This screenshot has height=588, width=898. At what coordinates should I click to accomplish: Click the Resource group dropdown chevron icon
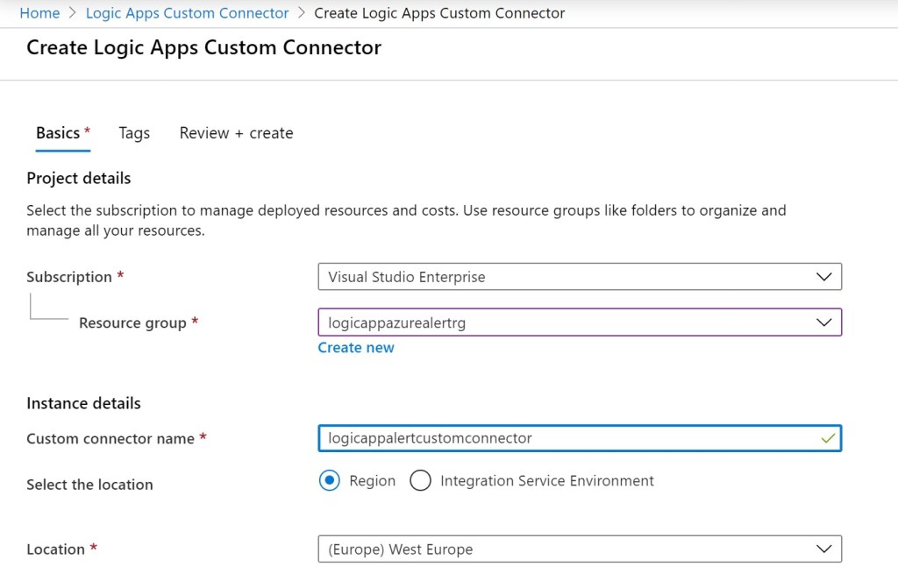pos(823,322)
